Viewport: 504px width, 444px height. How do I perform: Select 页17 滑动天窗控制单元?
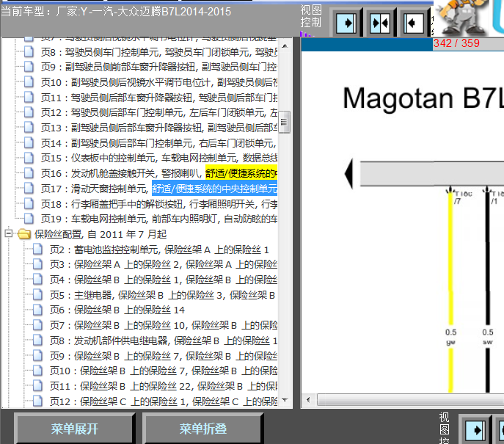[159, 189]
